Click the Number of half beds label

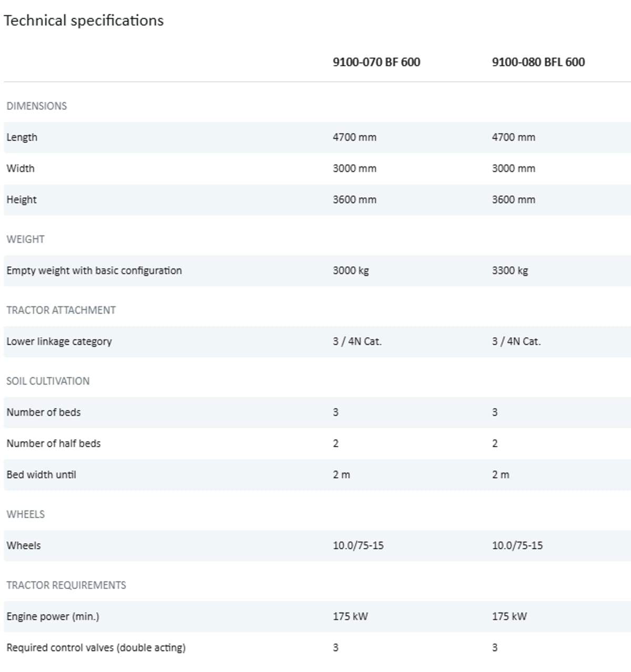(x=54, y=444)
